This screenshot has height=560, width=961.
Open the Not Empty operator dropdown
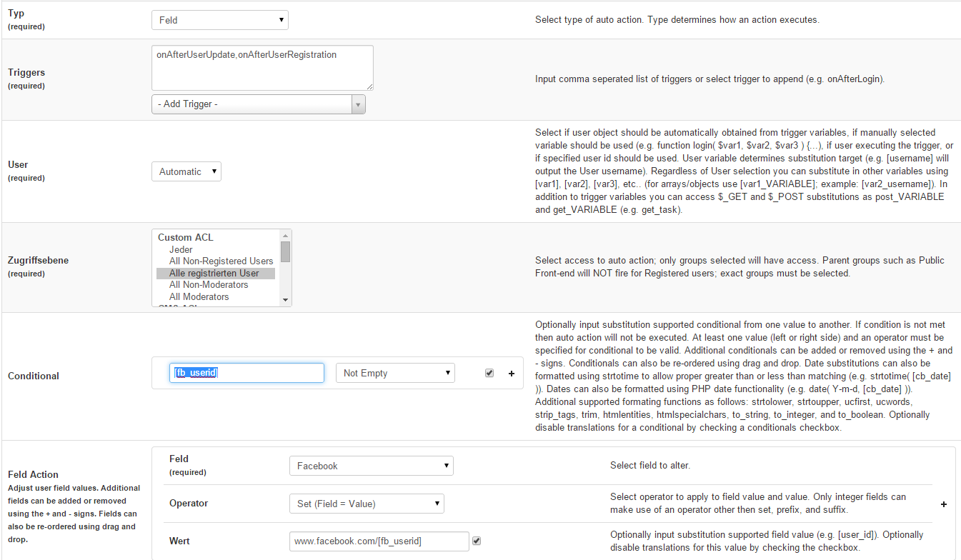395,373
